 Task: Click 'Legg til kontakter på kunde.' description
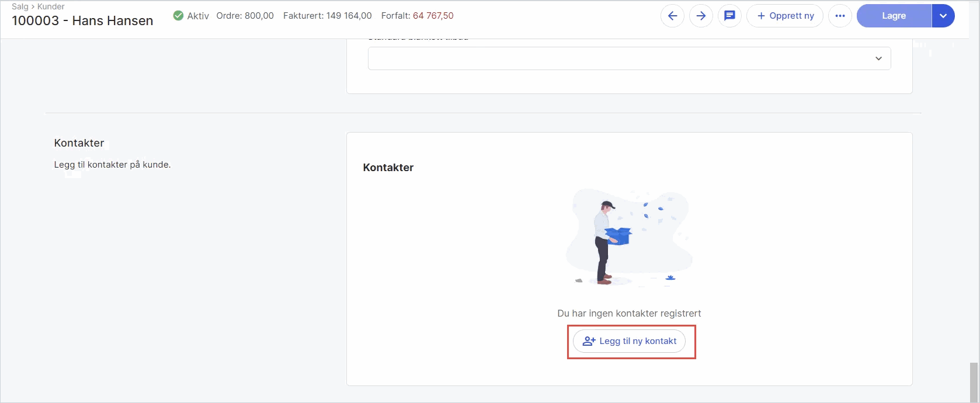click(x=112, y=165)
